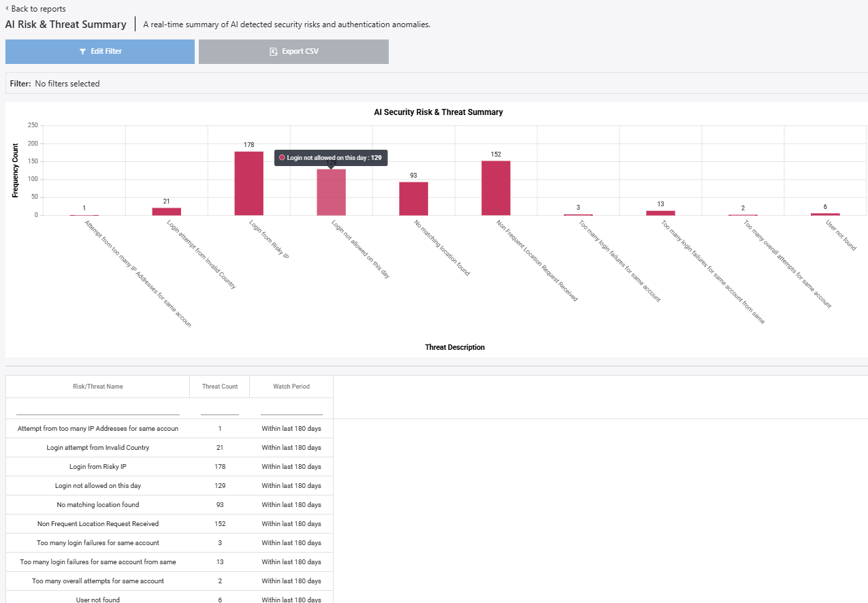Screen dimensions: 868x603
Task: Click the Threat Count filter field
Action: [x=220, y=408]
